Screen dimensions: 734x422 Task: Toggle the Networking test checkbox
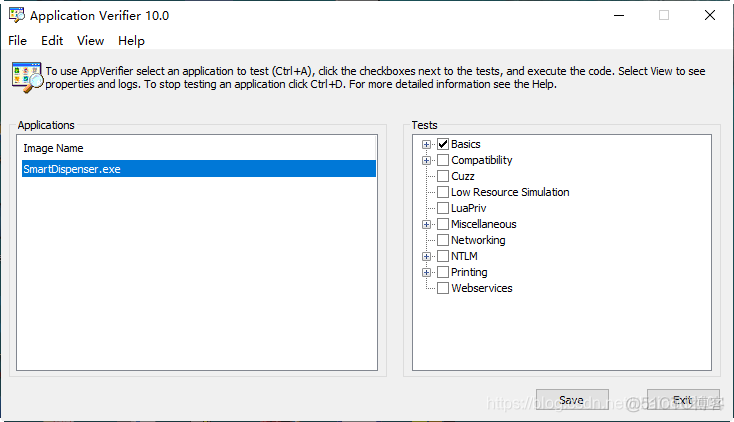[x=443, y=240]
